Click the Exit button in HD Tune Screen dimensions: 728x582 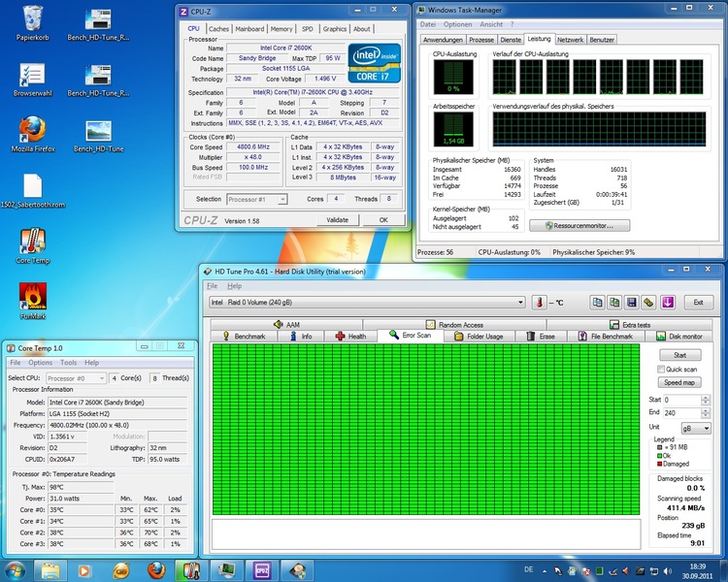tap(698, 303)
